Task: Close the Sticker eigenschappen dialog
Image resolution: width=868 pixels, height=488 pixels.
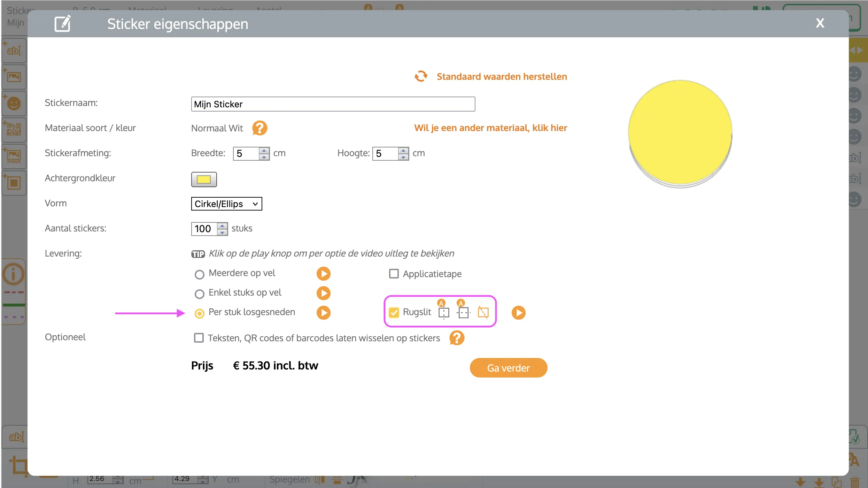Action: 820,23
